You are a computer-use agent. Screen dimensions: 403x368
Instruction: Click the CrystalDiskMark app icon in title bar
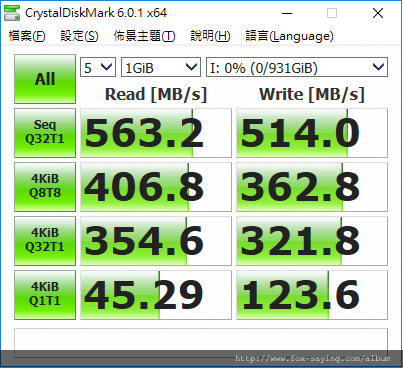coord(12,13)
